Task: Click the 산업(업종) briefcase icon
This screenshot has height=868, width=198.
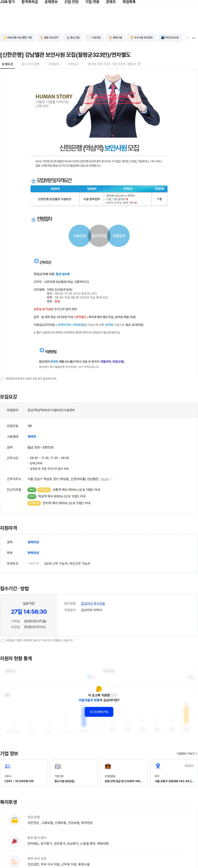Action: pos(108,766)
